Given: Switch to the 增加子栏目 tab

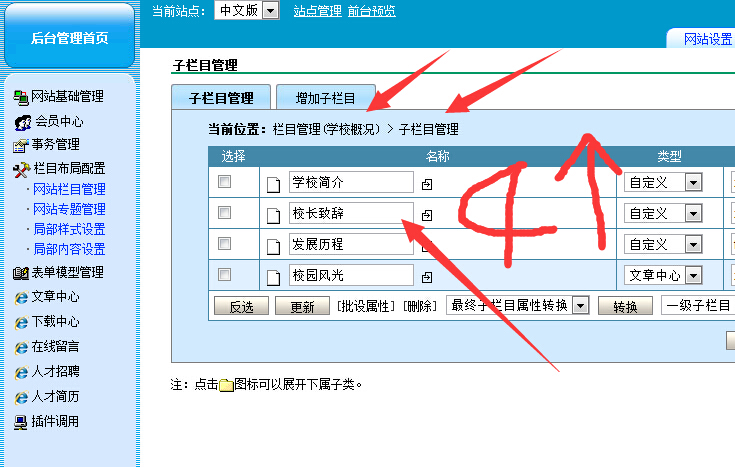Looking at the screenshot, I should (x=325, y=98).
